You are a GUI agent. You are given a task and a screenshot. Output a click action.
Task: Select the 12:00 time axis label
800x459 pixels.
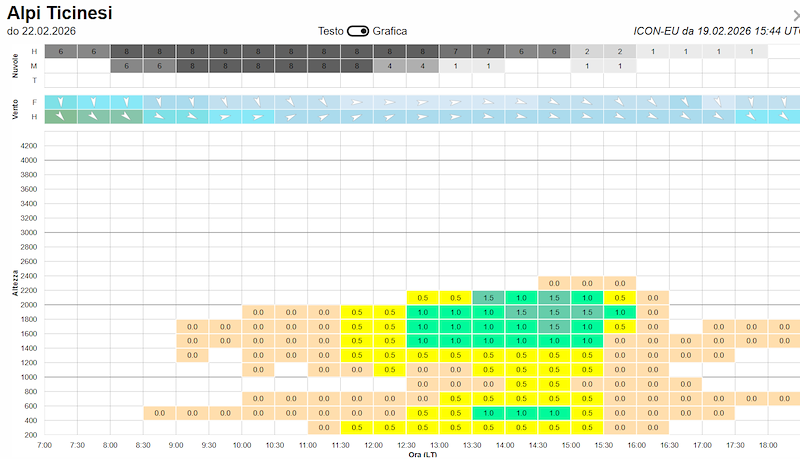coord(373,444)
